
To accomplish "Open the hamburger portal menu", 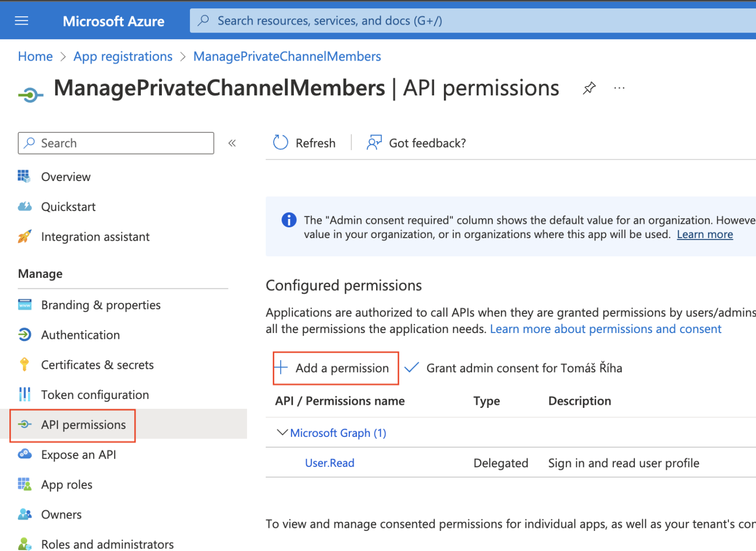I will [x=22, y=21].
